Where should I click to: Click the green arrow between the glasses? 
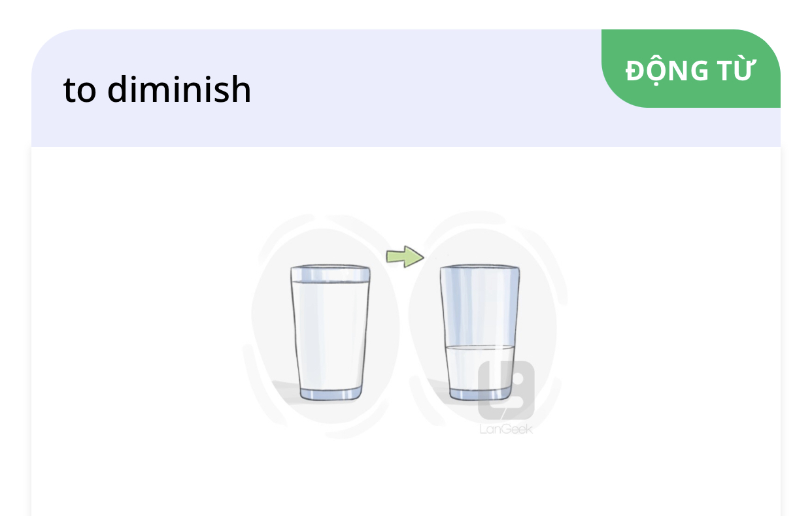[405, 256]
